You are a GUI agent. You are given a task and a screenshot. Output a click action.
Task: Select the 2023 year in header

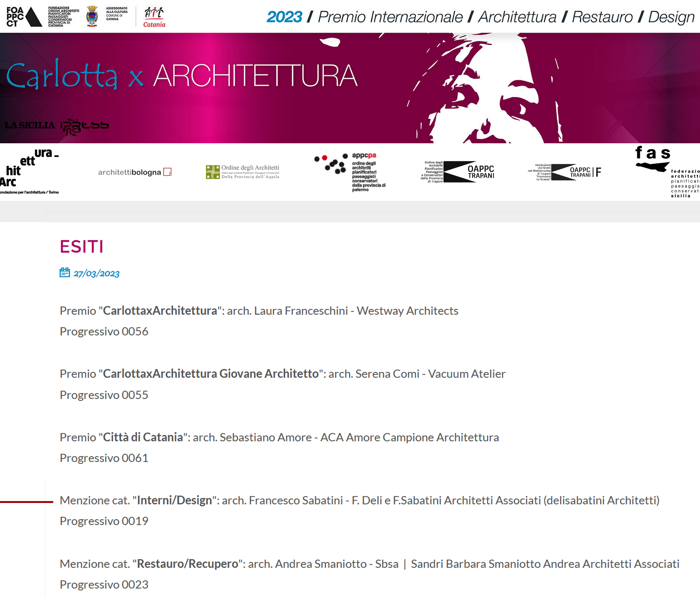tap(284, 17)
